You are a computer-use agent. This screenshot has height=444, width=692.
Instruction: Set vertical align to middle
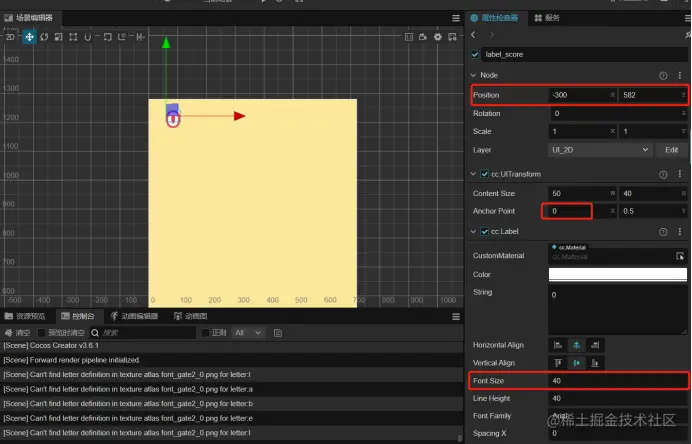tap(576, 363)
